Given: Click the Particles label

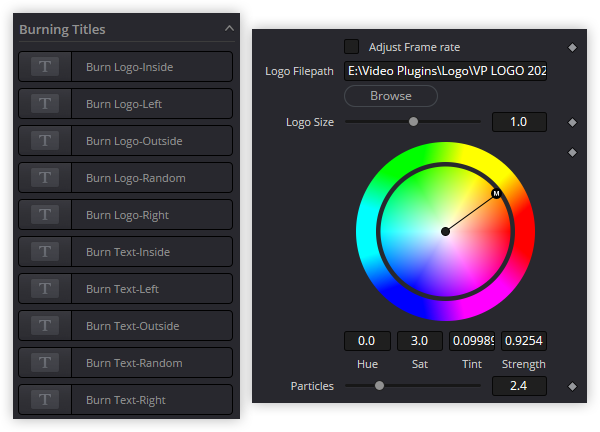Looking at the screenshot, I should pyautogui.click(x=312, y=386).
